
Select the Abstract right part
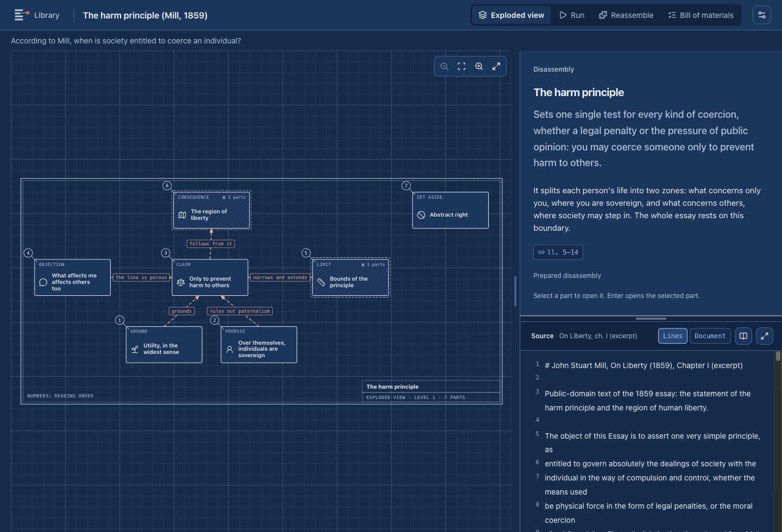tap(450, 210)
